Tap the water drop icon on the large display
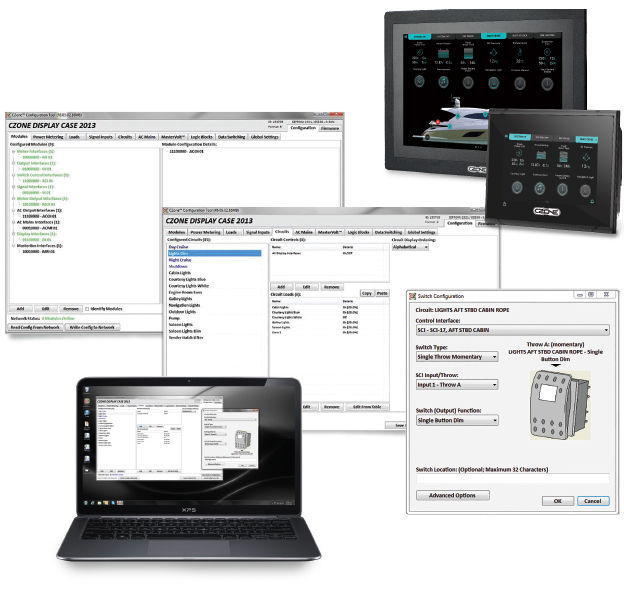This screenshot has height=599, width=624. 493,52
